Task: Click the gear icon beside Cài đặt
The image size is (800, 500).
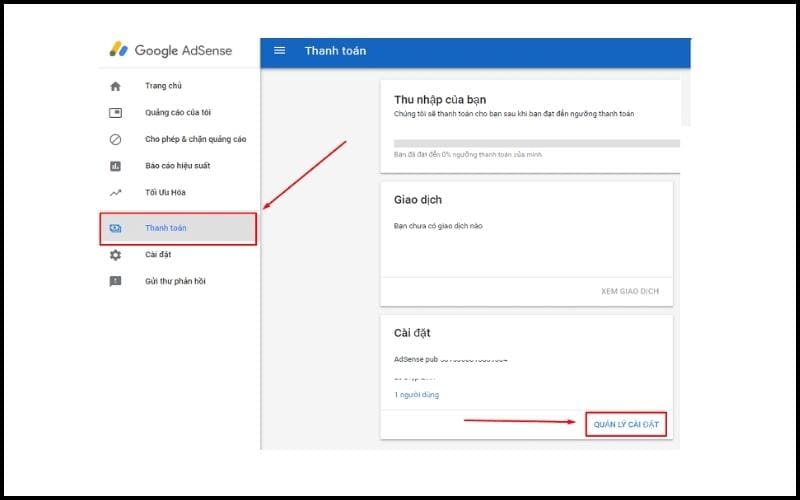Action: pos(115,255)
